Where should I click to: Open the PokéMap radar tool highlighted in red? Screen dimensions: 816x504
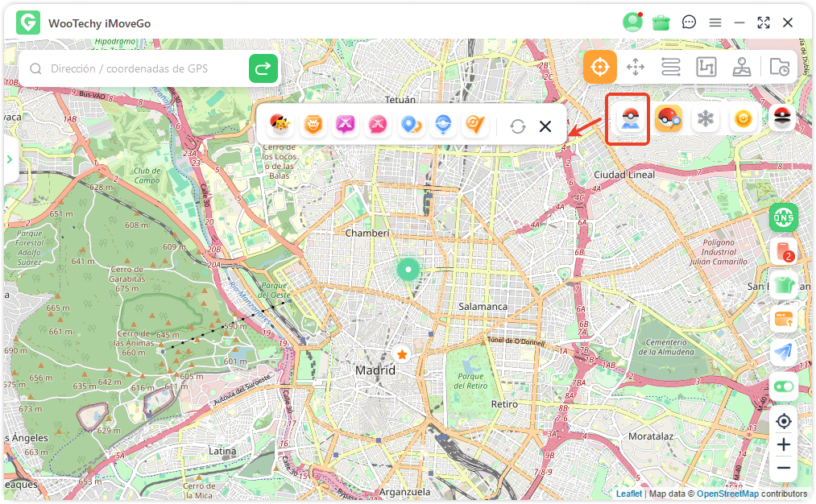628,118
